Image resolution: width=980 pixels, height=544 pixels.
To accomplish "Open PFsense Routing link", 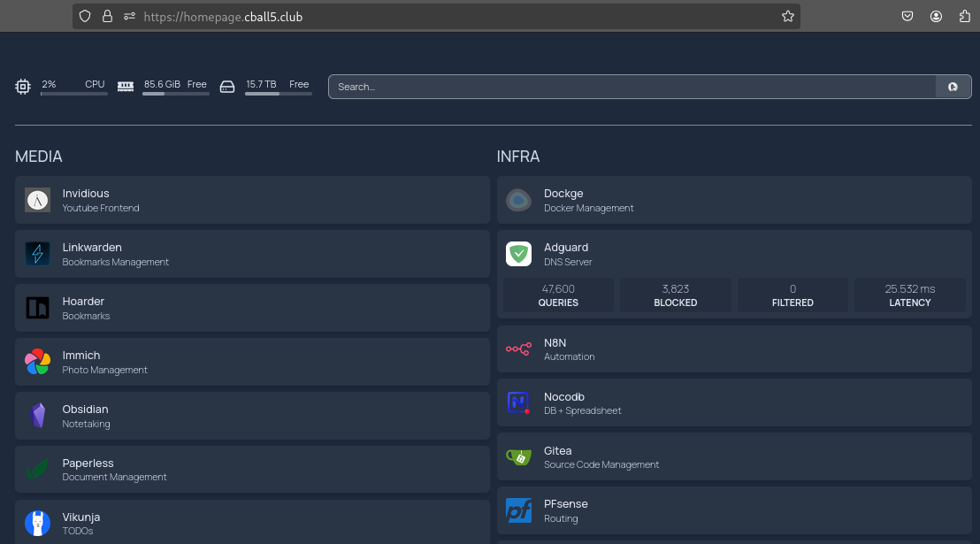I will (734, 510).
